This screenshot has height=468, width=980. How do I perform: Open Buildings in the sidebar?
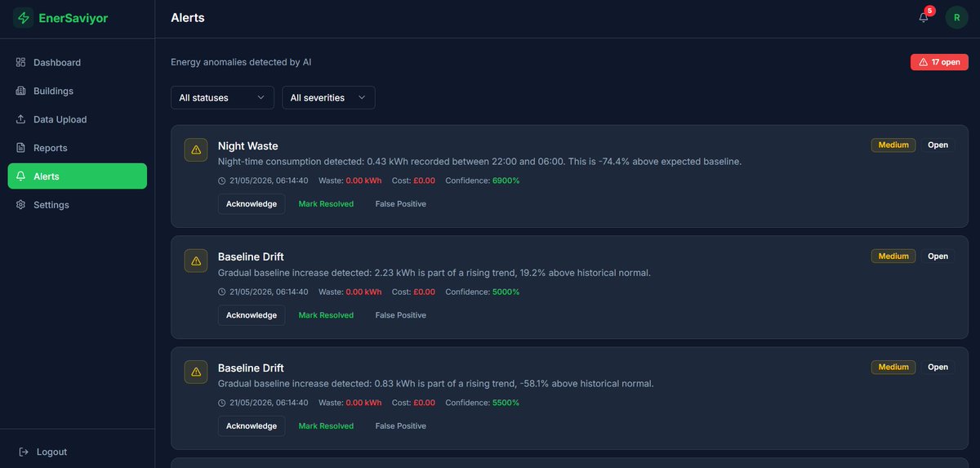(x=78, y=91)
